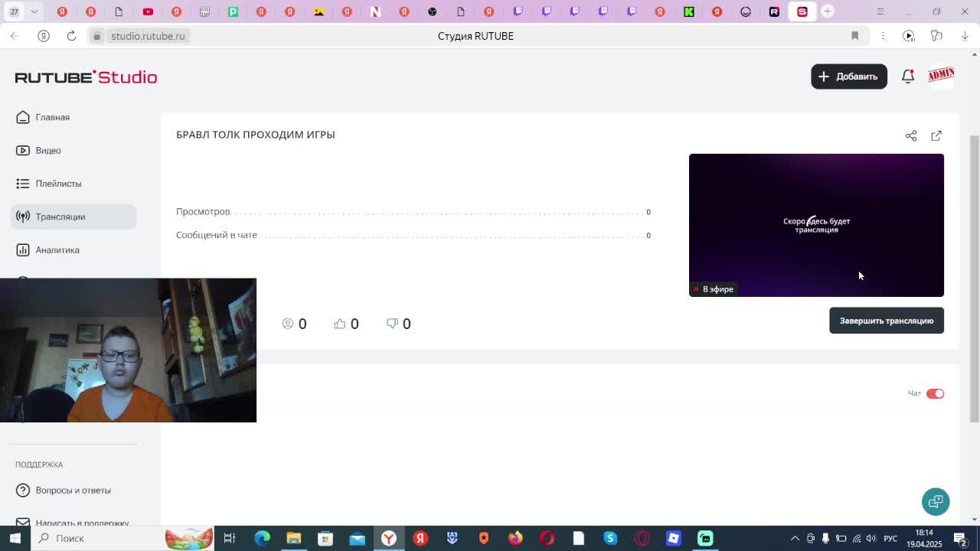Open Windows notification center
The width and height of the screenshot is (980, 551).
(959, 538)
